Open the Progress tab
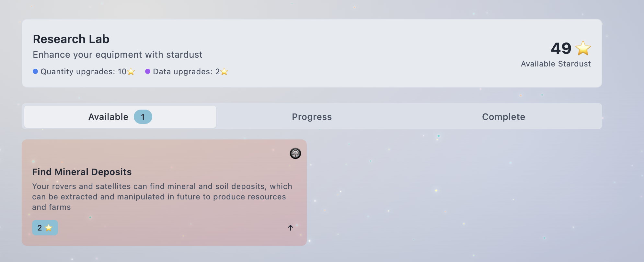This screenshot has height=262, width=644. [x=312, y=117]
